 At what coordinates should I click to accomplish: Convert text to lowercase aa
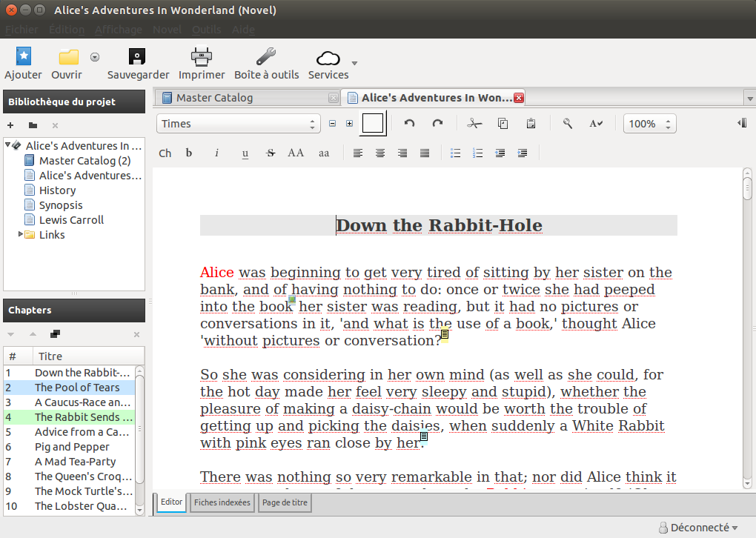tap(323, 153)
